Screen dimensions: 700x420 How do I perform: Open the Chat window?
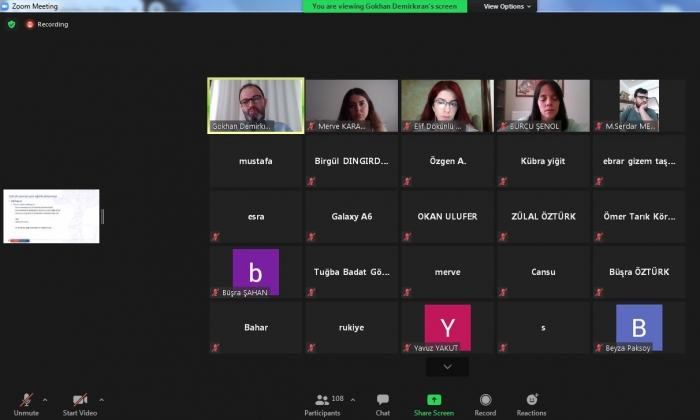[x=382, y=400]
